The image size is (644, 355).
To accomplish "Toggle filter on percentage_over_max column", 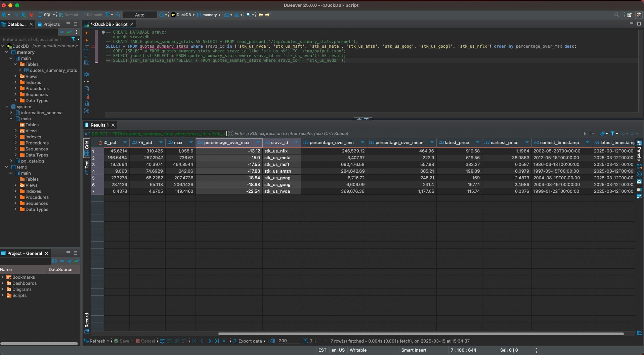I will click(x=258, y=142).
